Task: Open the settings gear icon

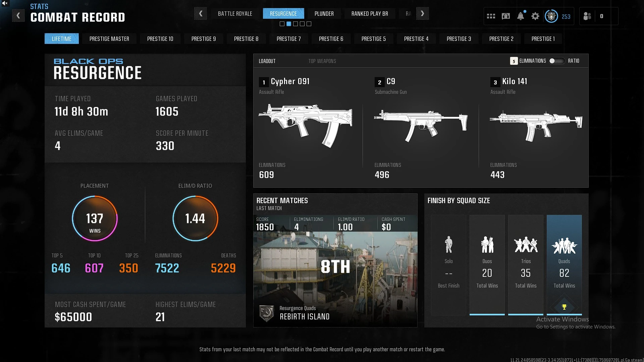Action: 535,16
